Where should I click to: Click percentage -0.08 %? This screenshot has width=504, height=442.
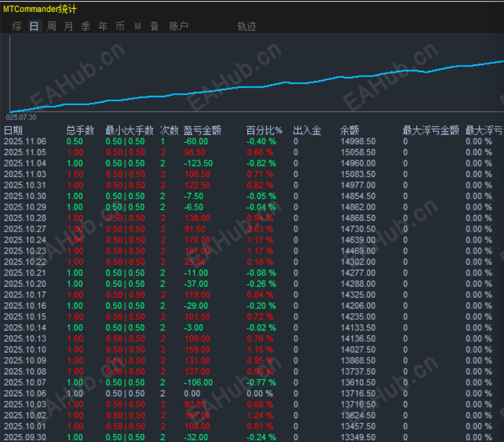[x=261, y=273]
